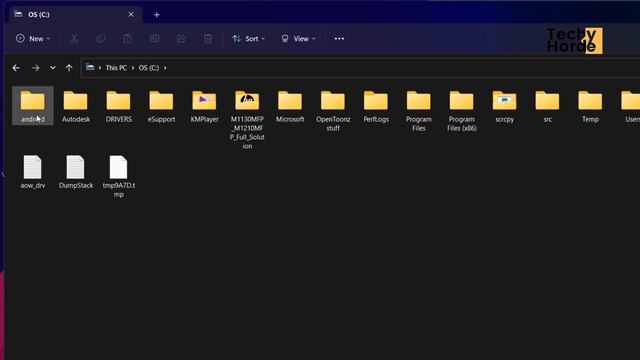Select the Program Files folder

coord(419,111)
